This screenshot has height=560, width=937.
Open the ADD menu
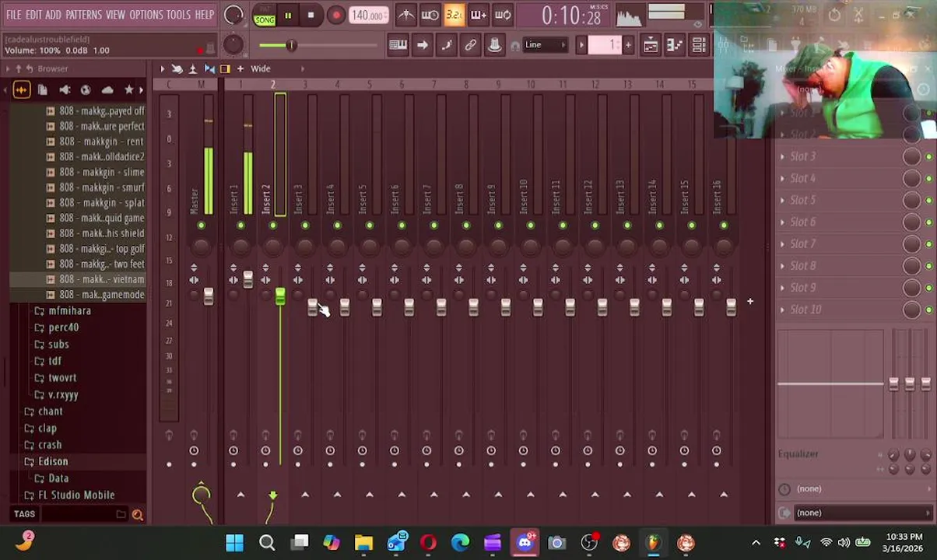coord(53,15)
